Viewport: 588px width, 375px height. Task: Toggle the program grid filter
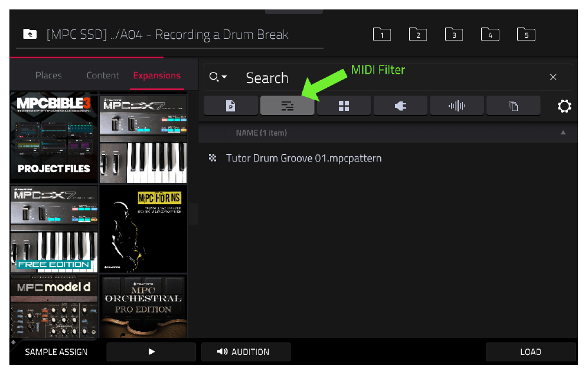tap(344, 106)
